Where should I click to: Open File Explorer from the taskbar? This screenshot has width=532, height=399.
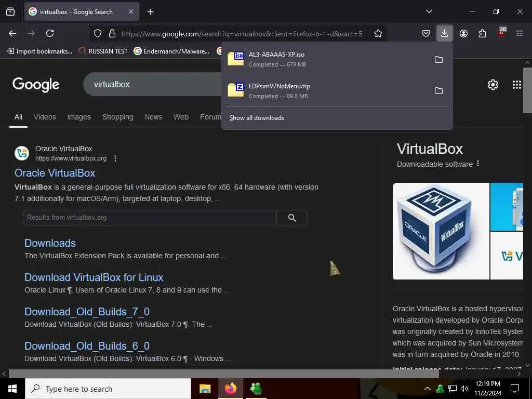tap(205, 389)
